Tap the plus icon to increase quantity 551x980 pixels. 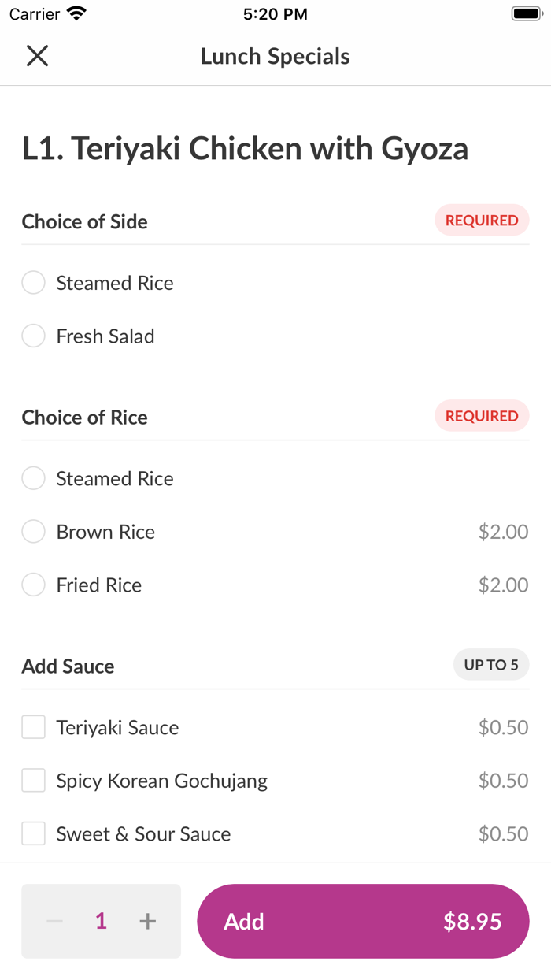point(147,921)
